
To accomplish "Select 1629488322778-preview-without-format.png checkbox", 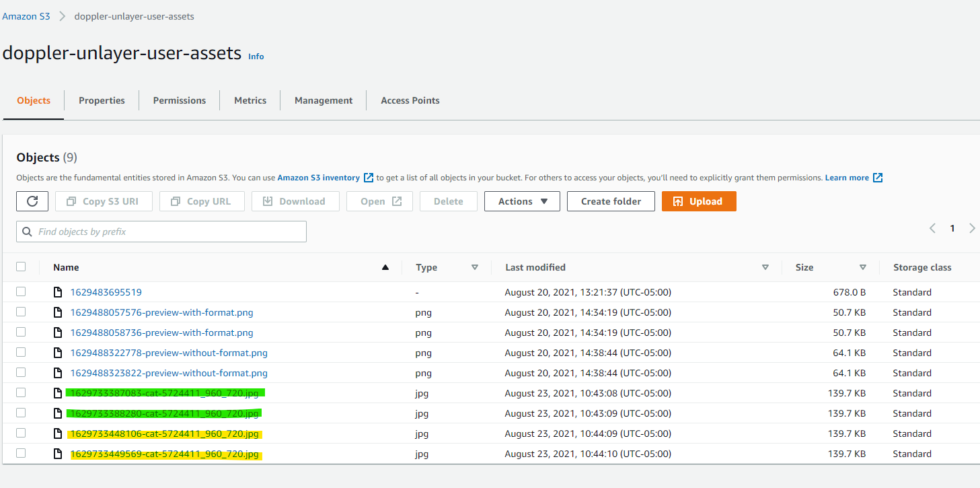I will (x=21, y=352).
